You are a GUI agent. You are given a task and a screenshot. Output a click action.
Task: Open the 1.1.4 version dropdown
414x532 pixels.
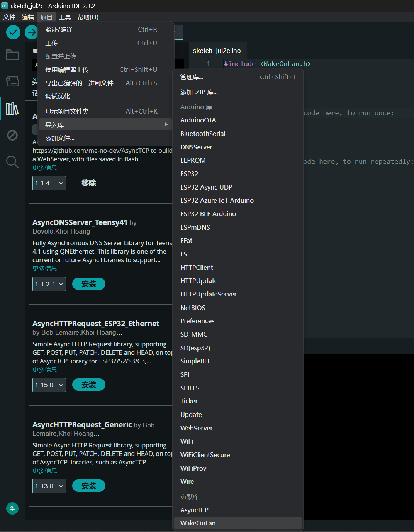point(49,183)
